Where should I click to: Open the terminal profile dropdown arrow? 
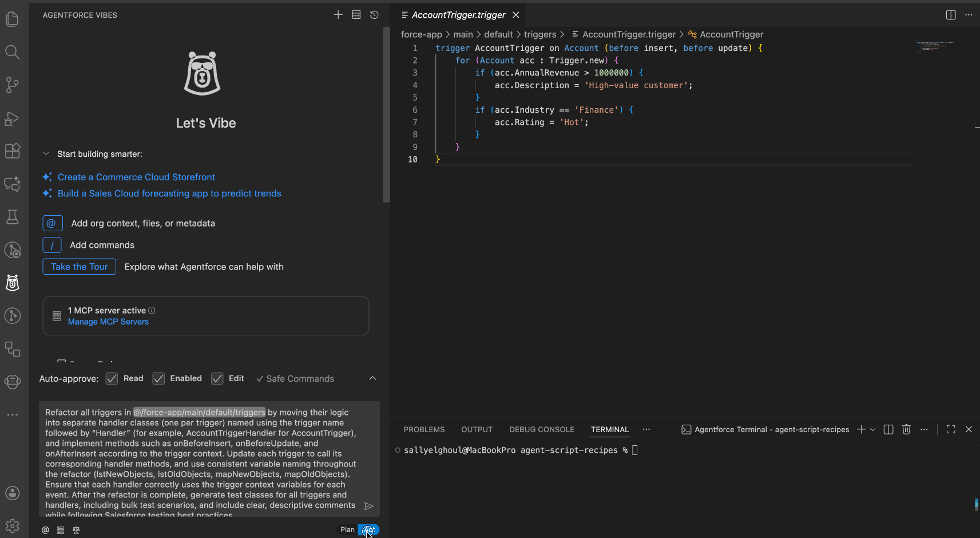[872, 429]
